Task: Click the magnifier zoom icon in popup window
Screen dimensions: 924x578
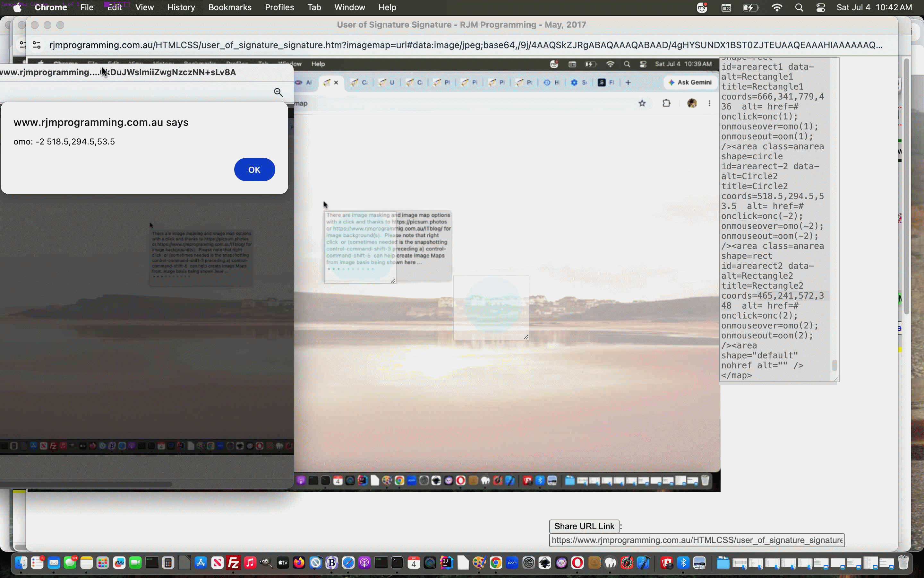Action: click(278, 92)
